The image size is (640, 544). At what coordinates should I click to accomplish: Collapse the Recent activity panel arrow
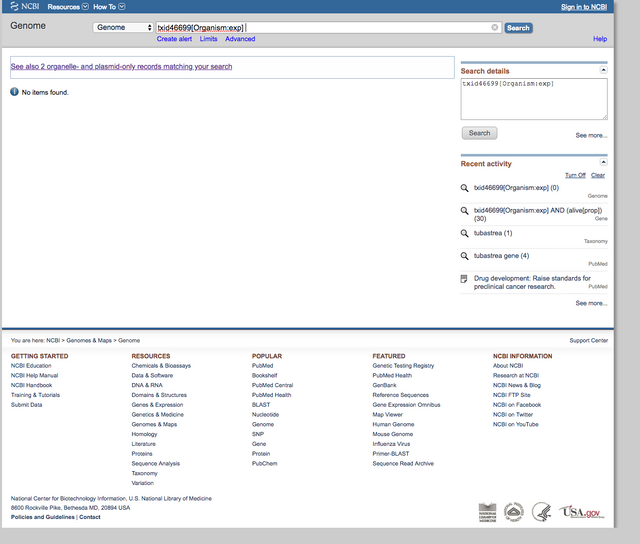coord(603,162)
